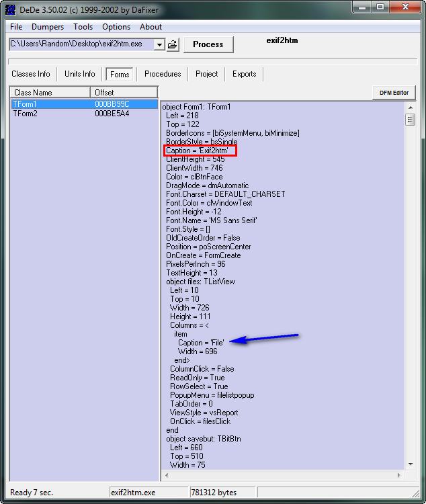Switch to the Procedures tab

(163, 74)
